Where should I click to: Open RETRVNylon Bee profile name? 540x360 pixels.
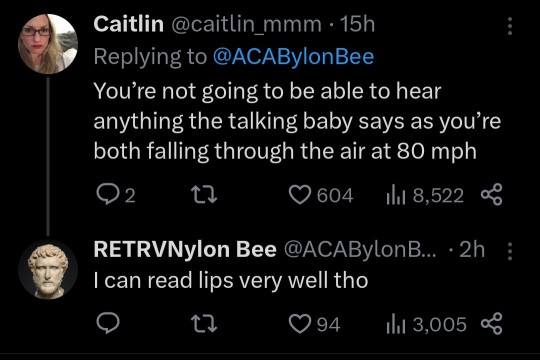(x=185, y=249)
